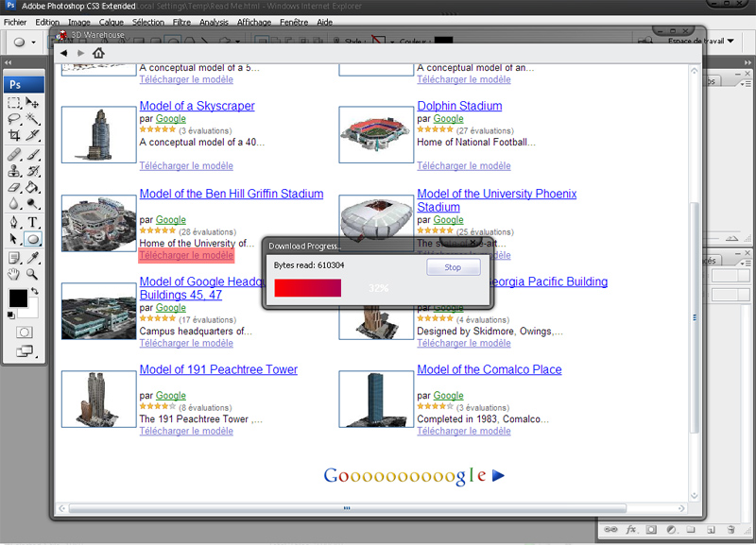Select the Crop tool
756x545 pixels.
(14, 135)
